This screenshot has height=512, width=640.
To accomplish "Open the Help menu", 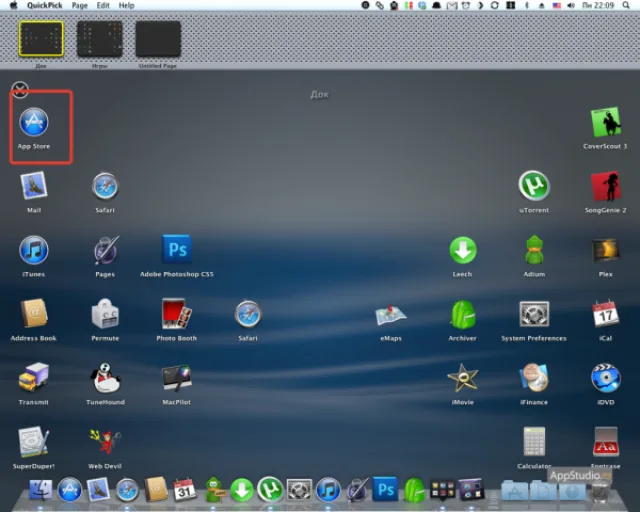I will pyautogui.click(x=127, y=5).
